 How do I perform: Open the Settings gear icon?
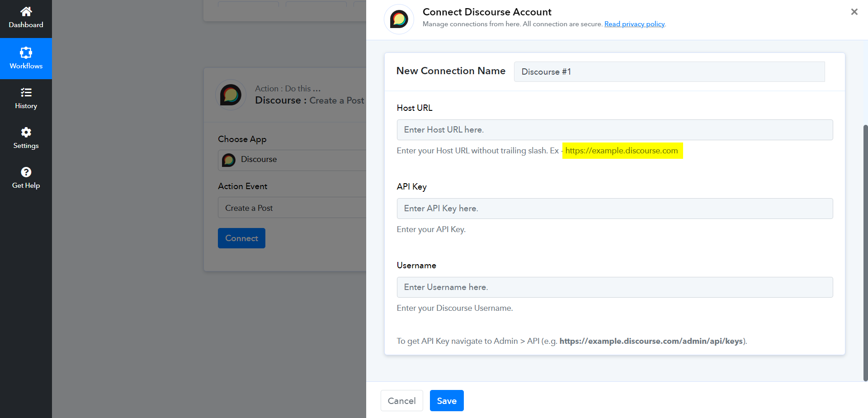26,132
